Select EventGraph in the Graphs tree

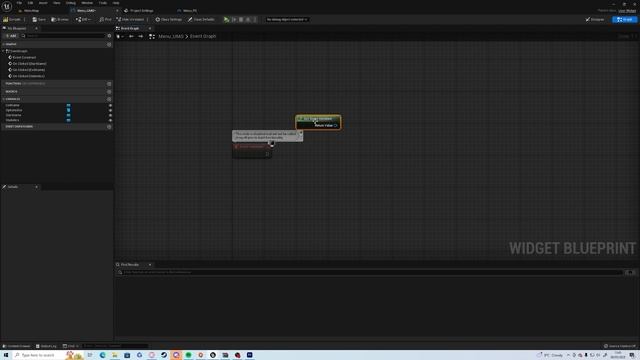coord(19,51)
